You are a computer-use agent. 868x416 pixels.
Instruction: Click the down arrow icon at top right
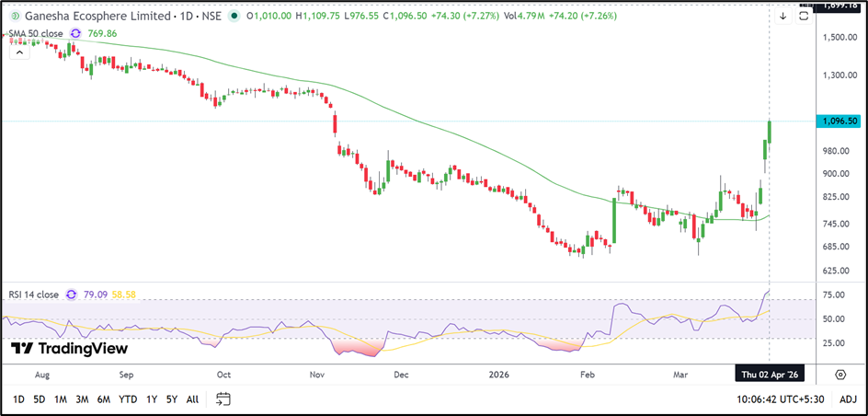[x=783, y=16]
